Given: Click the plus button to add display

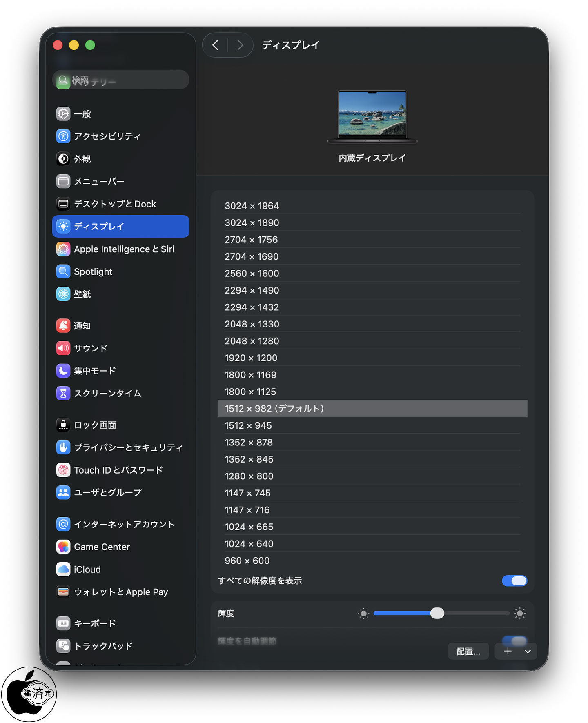Looking at the screenshot, I should (508, 651).
